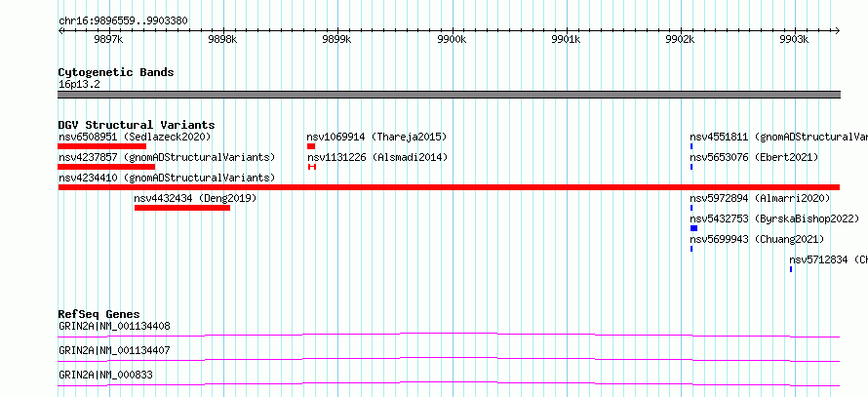The image size is (868, 397).
Task: Click the 9901k ruler tick label
Action: tap(567, 39)
